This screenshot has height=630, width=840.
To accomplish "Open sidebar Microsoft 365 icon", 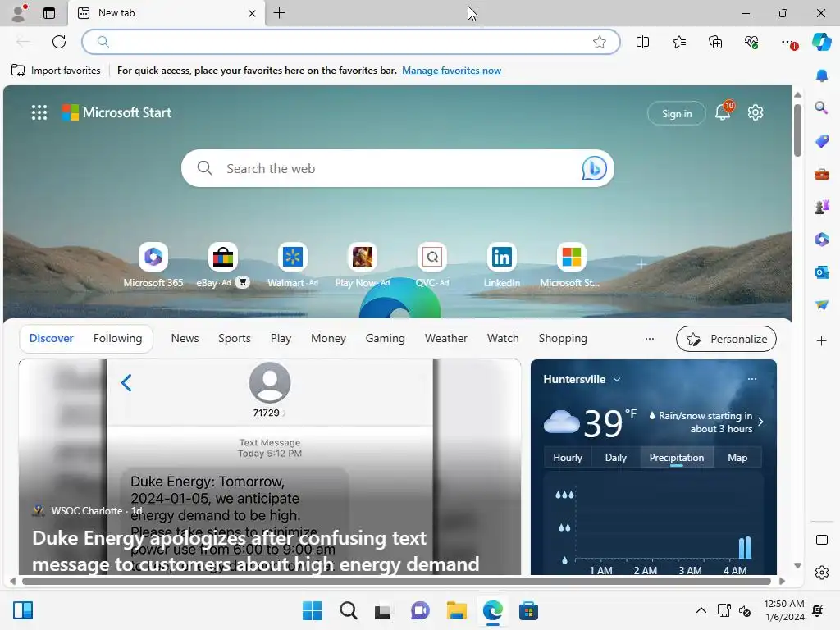I will coord(822,240).
